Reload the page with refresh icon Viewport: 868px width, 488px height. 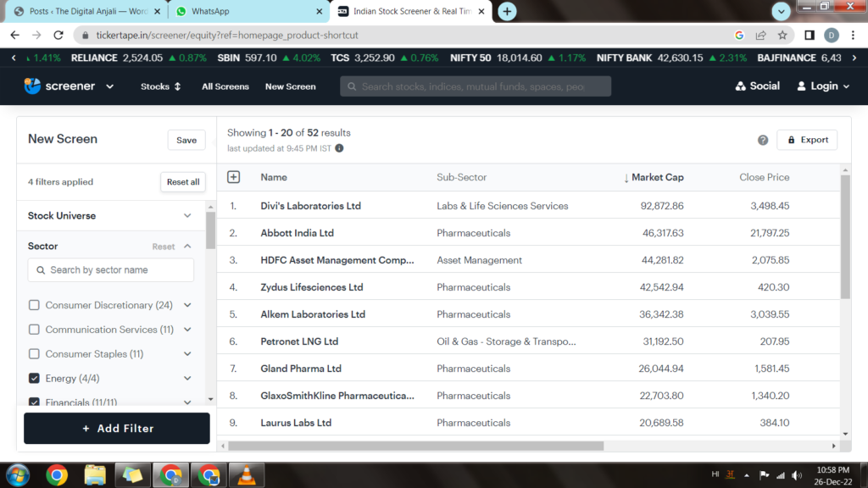coord(58,35)
